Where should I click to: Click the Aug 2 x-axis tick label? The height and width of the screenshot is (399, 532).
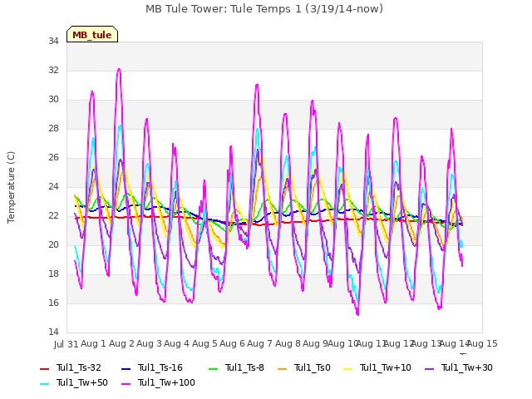pos(121,343)
